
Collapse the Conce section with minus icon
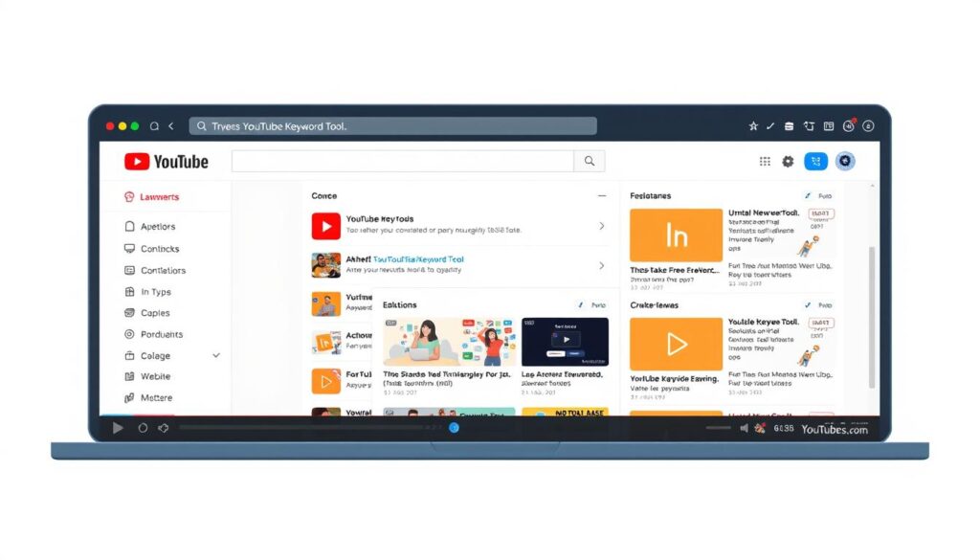pyautogui.click(x=601, y=195)
